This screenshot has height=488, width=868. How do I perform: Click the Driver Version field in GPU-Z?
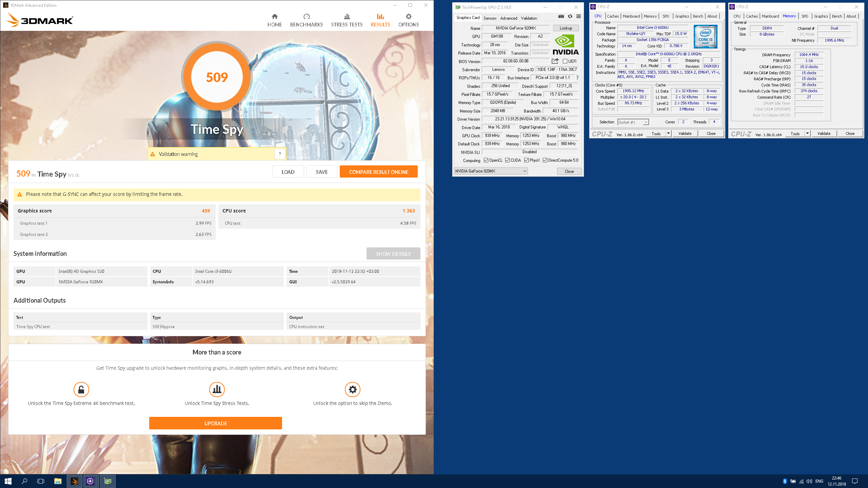530,119
